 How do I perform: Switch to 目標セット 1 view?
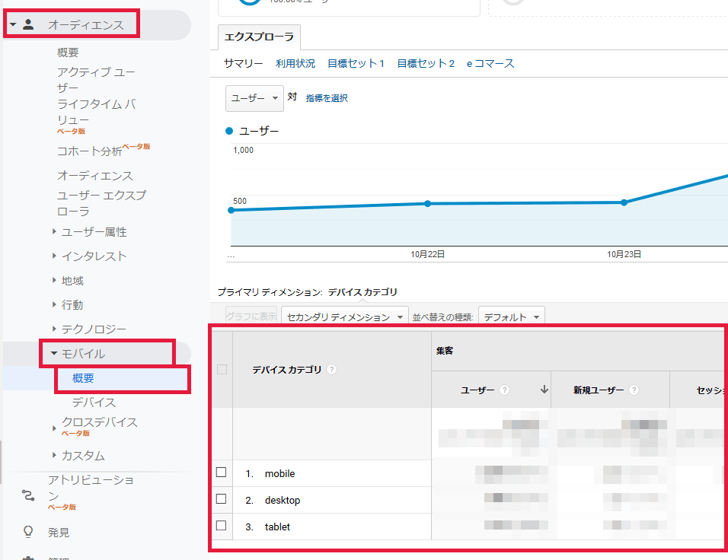356,64
